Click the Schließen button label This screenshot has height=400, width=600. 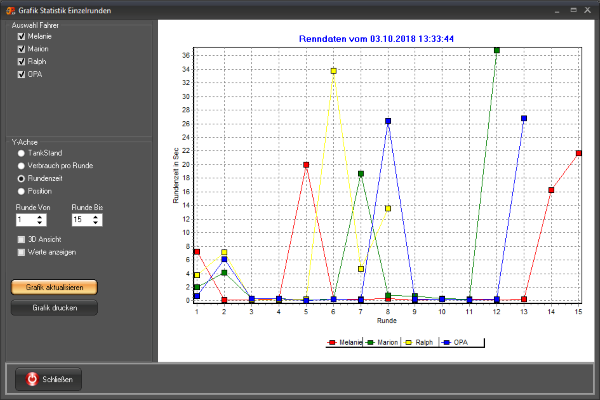coord(57,379)
